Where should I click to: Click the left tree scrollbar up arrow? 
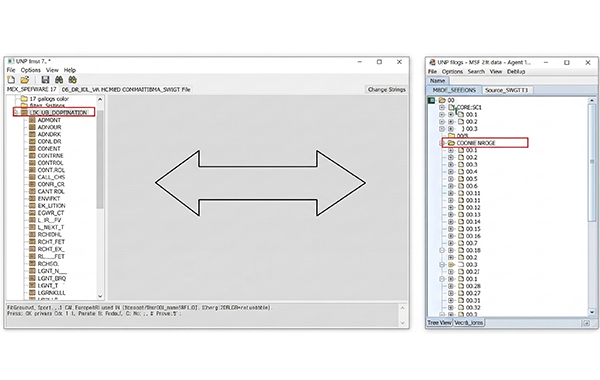100,99
